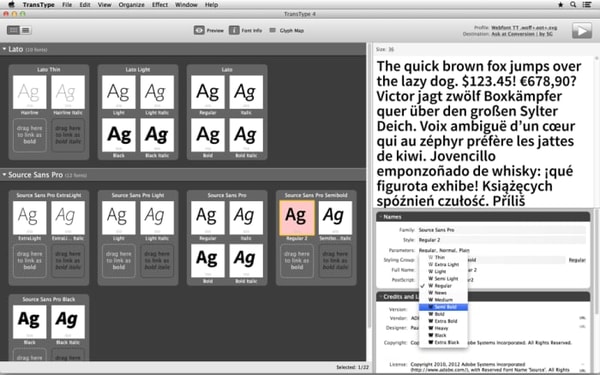Choose Extra Bold in the weight popup

[x=443, y=321]
